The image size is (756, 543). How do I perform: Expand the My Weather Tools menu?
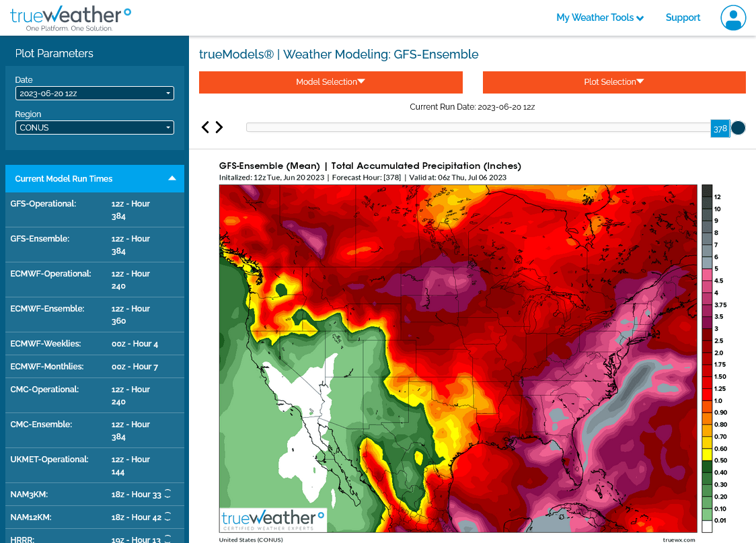600,18
